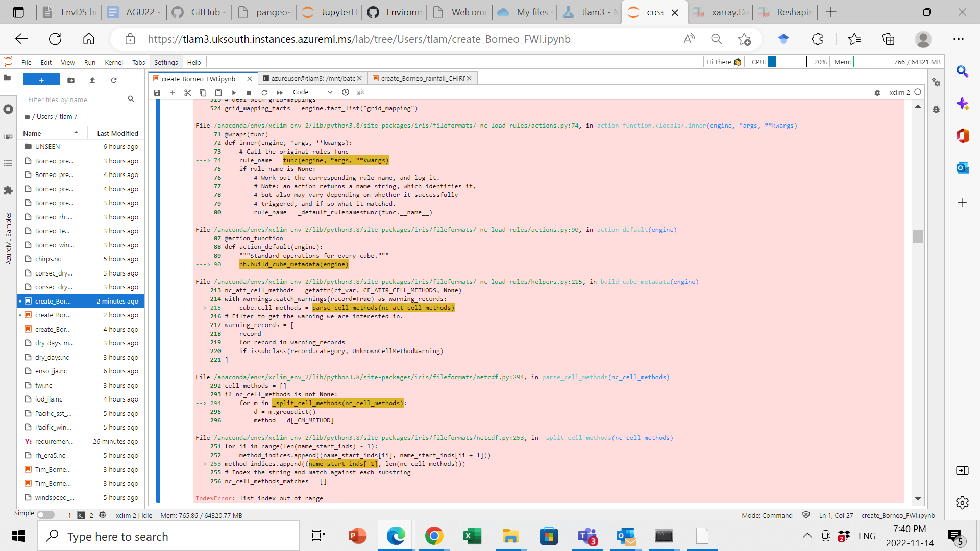Upload files using the upload arrow icon
980x551 pixels.
pos(92,80)
